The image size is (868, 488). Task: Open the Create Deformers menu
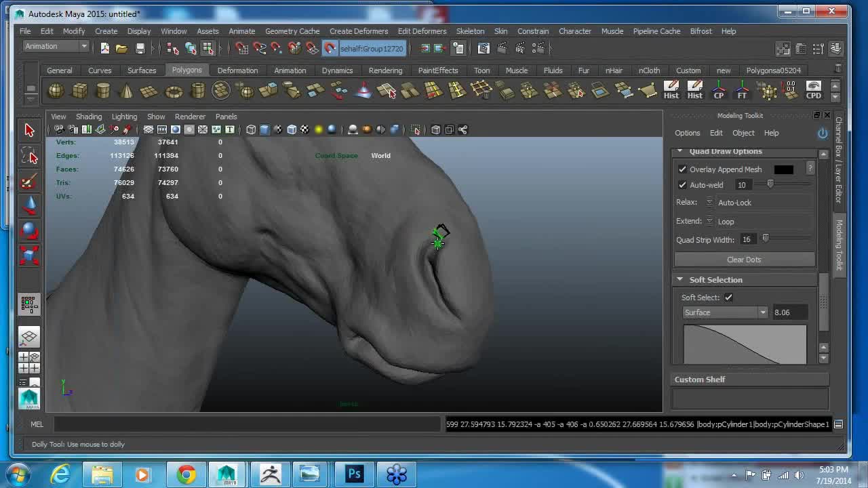[x=359, y=31]
